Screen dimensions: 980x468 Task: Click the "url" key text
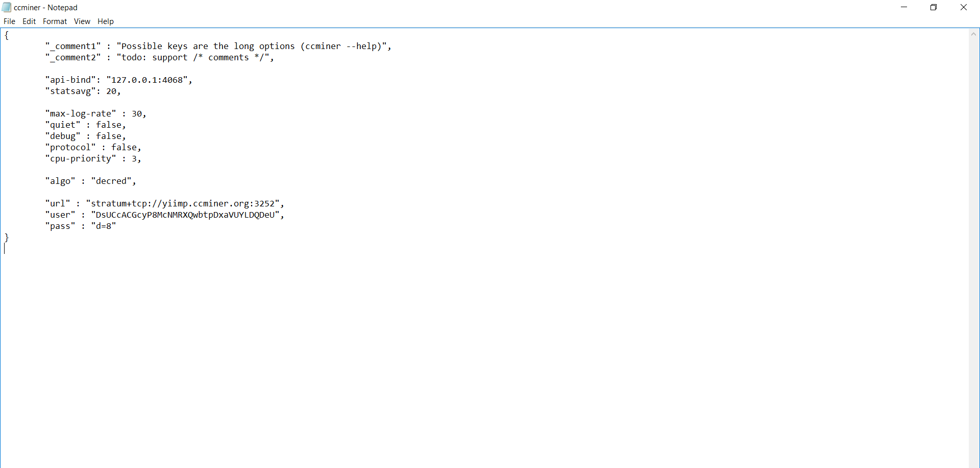click(x=58, y=204)
